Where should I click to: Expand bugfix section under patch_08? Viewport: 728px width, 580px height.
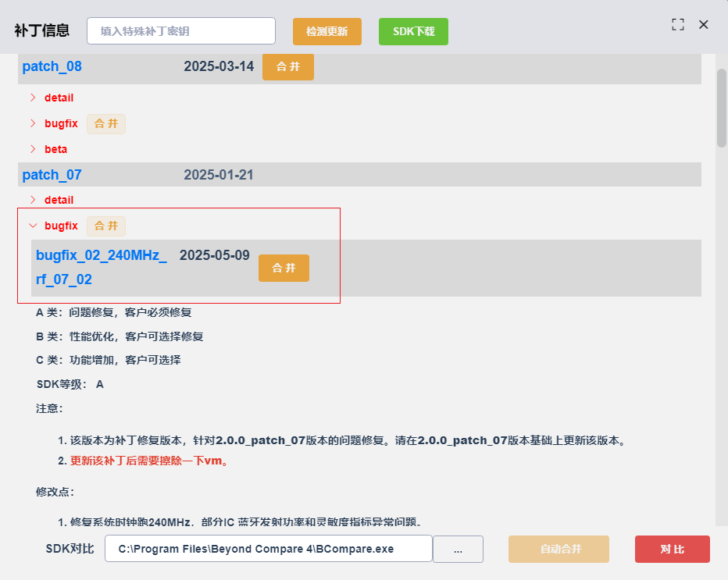(54, 123)
